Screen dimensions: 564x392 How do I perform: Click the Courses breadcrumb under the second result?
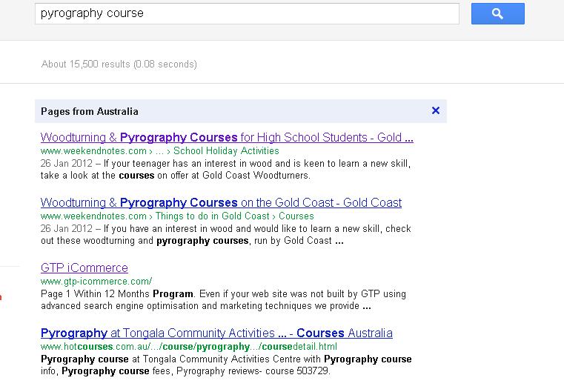(296, 216)
